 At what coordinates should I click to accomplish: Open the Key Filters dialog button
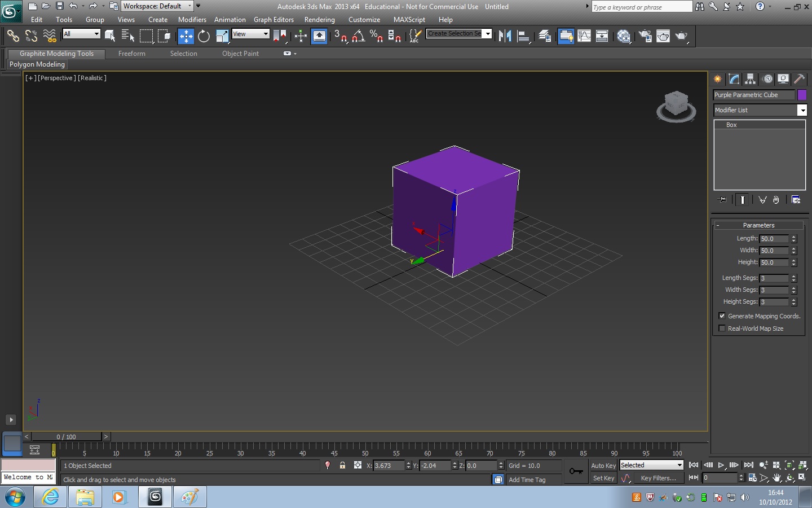tap(658, 478)
